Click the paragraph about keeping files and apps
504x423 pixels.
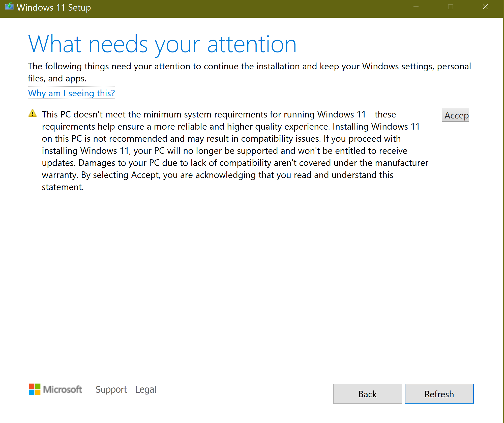click(x=249, y=72)
